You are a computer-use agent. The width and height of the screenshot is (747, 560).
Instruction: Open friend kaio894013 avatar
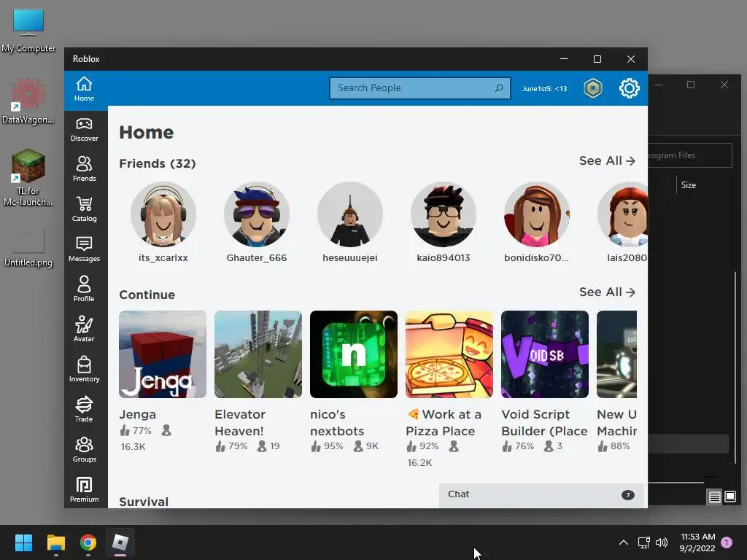click(444, 214)
